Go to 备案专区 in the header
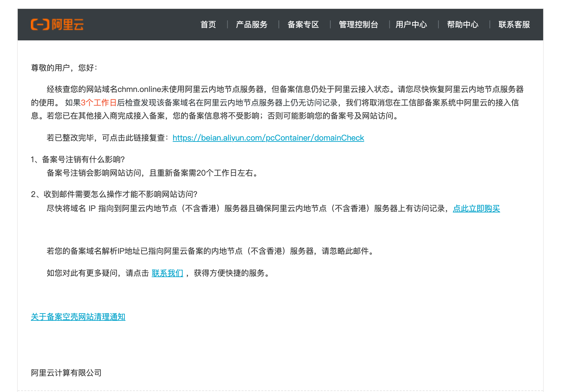 [303, 25]
